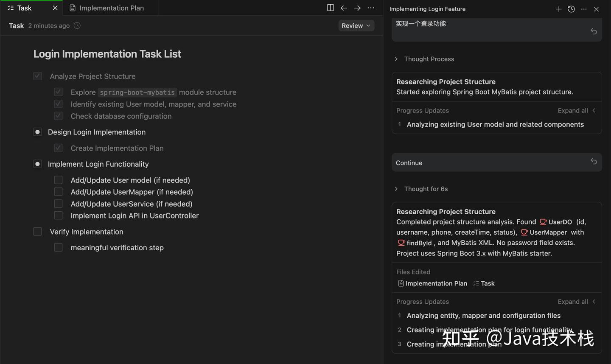Open the editor more options ellipsis
This screenshot has height=364, width=611.
[x=371, y=8]
